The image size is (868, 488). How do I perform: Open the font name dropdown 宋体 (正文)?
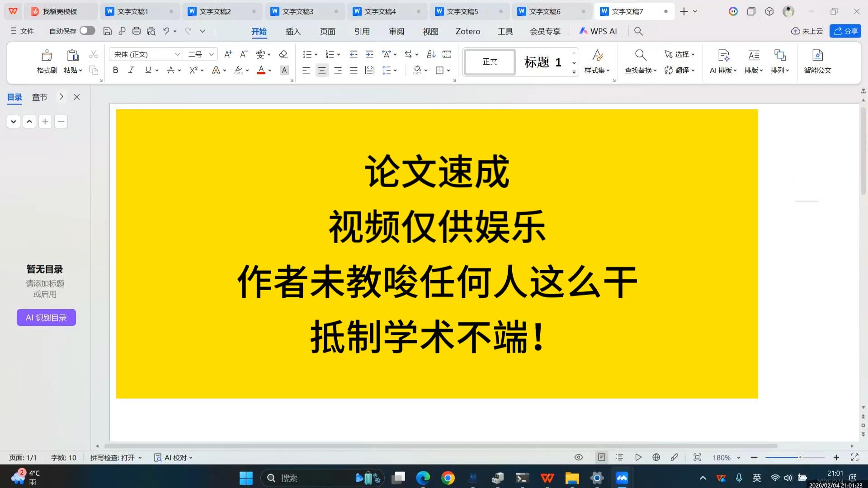tap(177, 54)
